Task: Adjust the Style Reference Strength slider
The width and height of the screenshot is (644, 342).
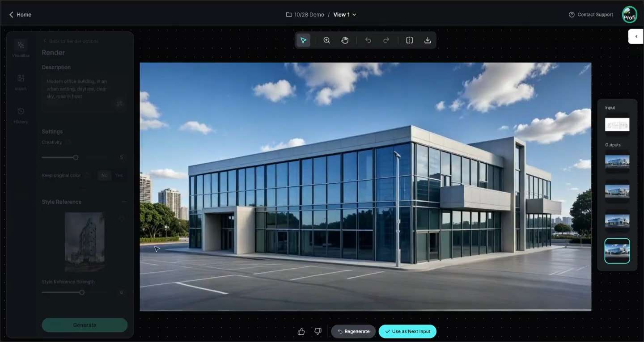Action: click(82, 292)
